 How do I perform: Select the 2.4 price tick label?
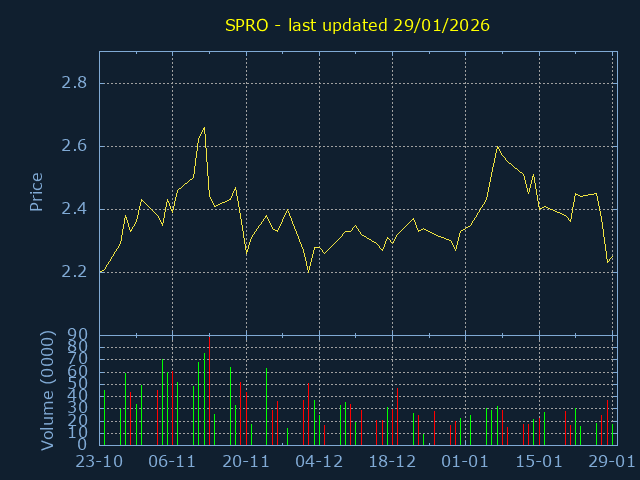tap(73, 209)
